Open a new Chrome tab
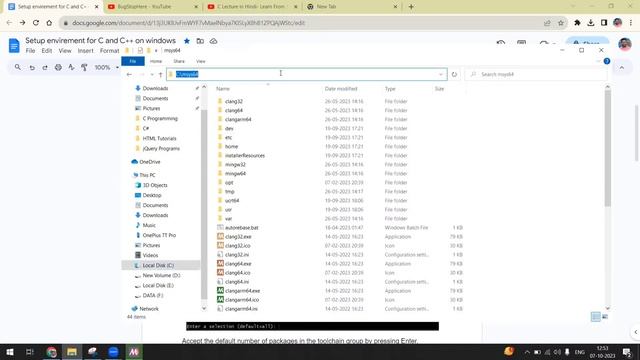 click(411, 7)
